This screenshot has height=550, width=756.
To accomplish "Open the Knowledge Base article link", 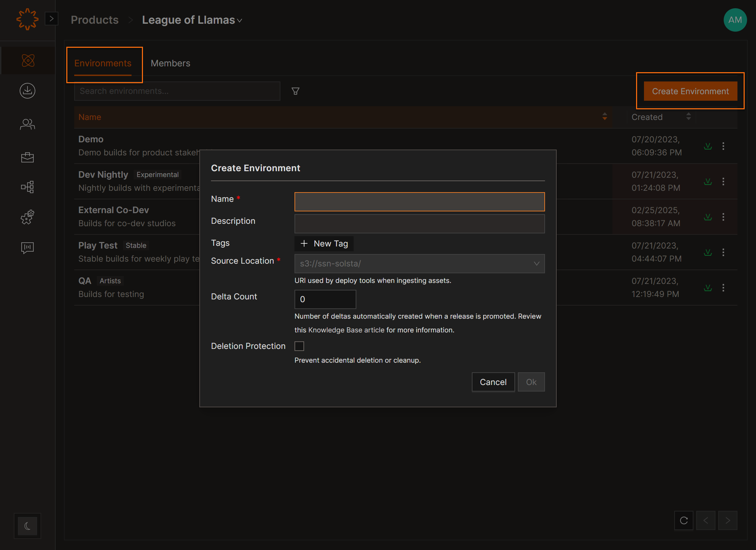I will (x=346, y=330).
